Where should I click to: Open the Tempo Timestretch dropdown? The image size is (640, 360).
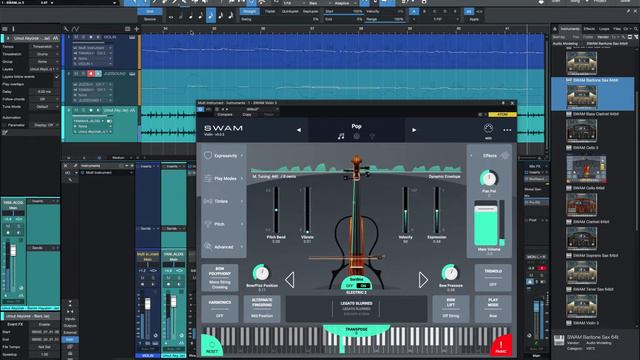click(x=44, y=47)
